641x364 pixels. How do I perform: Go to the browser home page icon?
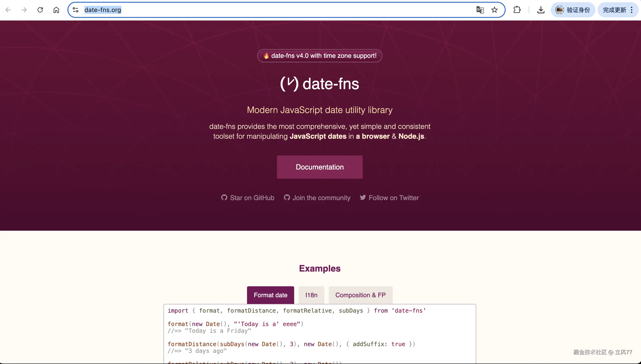point(56,10)
